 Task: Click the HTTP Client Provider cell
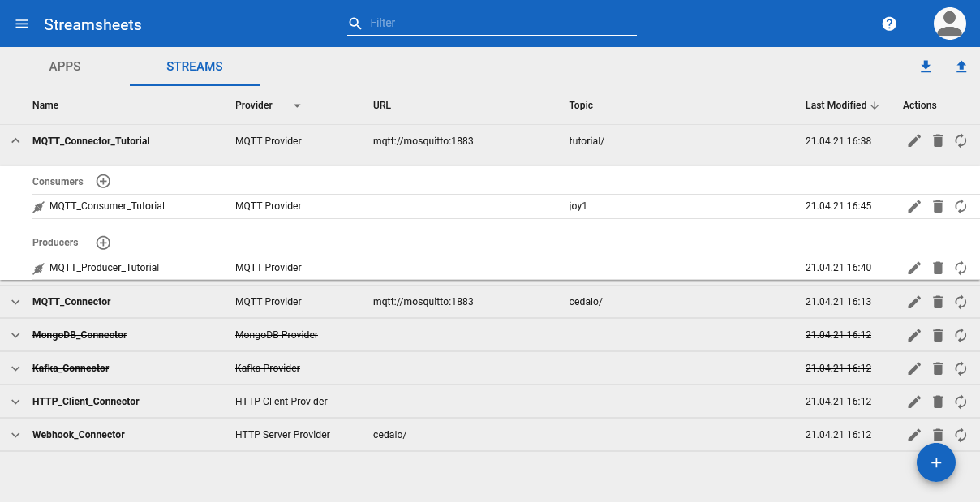282,402
